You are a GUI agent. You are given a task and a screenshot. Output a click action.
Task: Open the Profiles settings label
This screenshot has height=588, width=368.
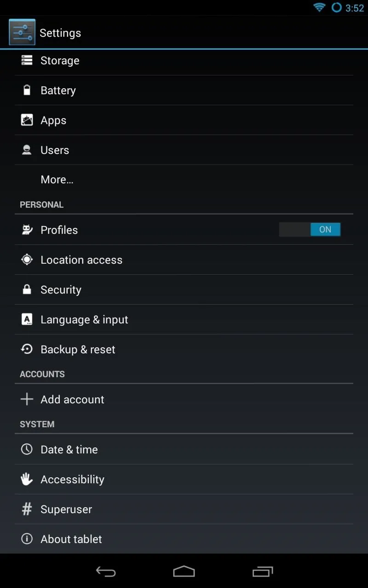59,230
